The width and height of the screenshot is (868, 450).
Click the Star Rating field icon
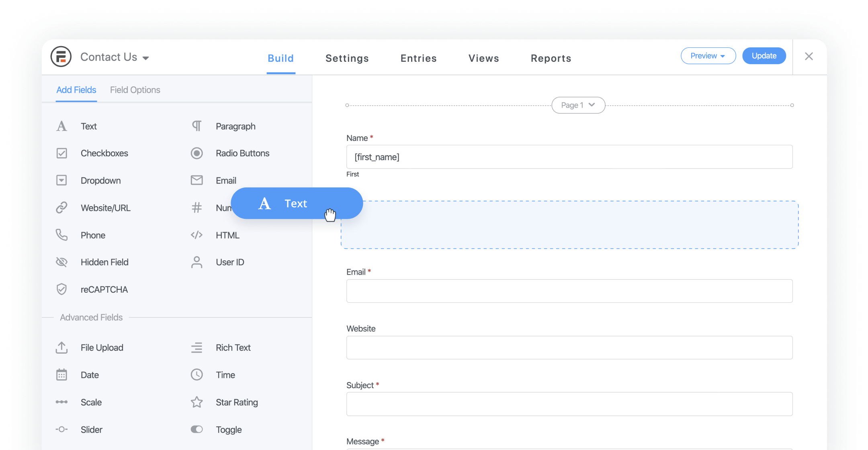197,402
